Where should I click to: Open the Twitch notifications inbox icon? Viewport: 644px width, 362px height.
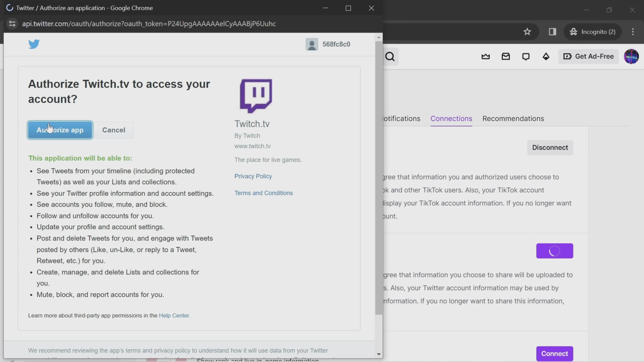click(505, 56)
